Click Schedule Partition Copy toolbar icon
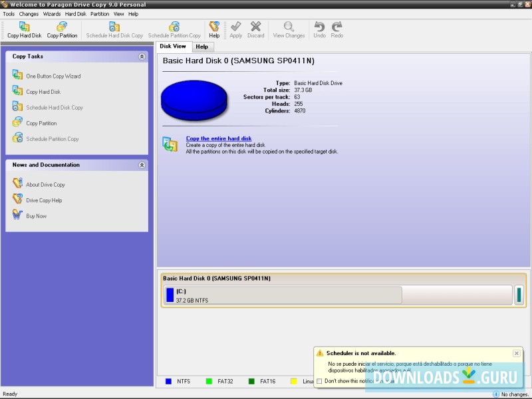The height and width of the screenshot is (399, 532). 174,27
